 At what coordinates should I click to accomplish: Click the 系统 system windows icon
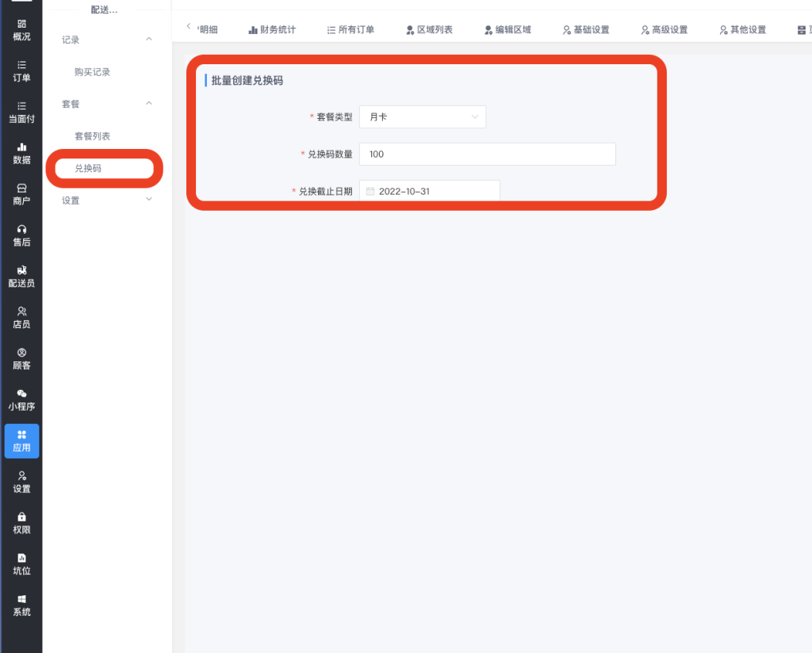click(x=21, y=605)
